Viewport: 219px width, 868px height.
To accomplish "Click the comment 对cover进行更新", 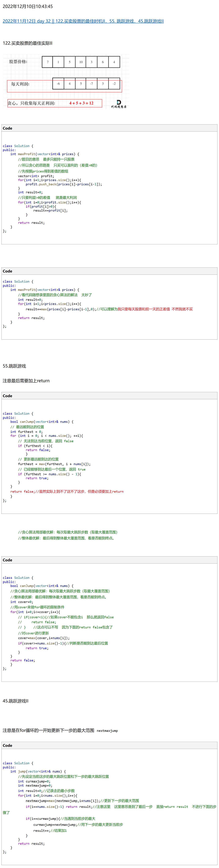I will click(34, 633).
